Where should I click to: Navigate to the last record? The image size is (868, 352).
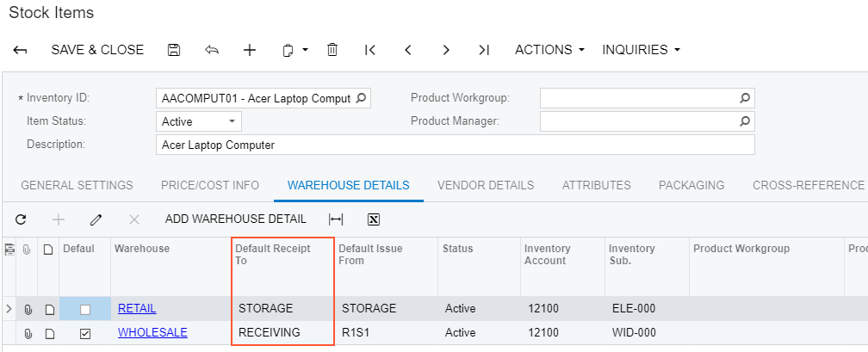[484, 50]
